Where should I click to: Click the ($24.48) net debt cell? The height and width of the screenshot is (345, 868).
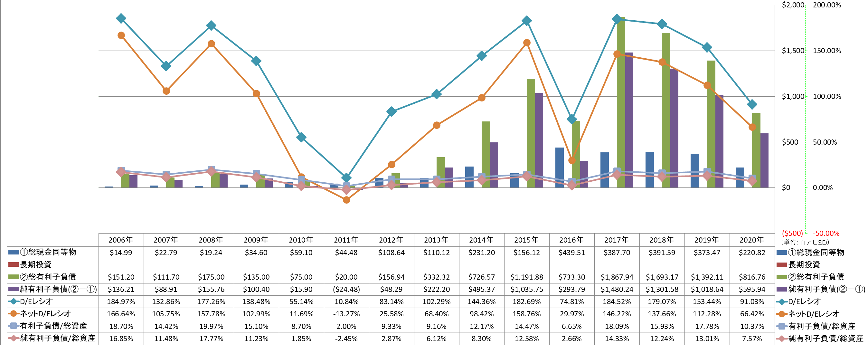346,289
